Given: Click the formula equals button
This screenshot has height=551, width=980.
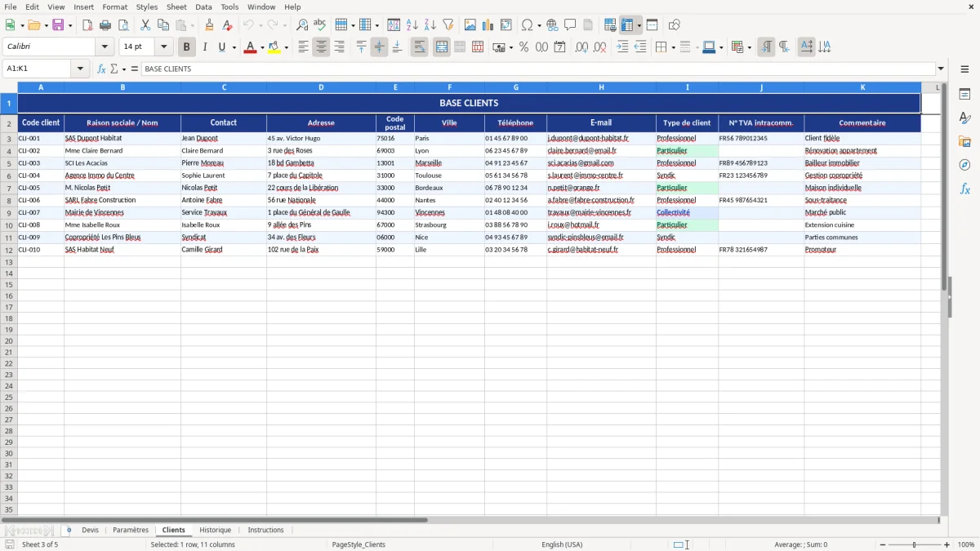Looking at the screenshot, I should [x=135, y=69].
